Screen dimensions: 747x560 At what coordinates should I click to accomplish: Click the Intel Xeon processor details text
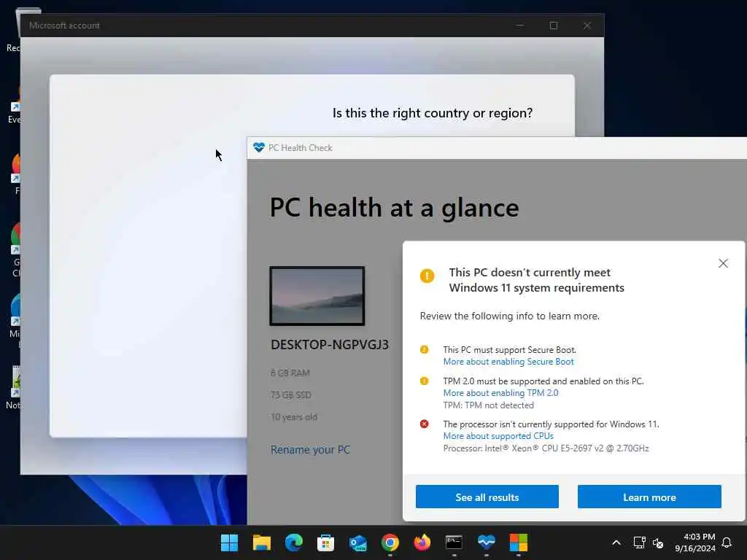pyautogui.click(x=546, y=448)
